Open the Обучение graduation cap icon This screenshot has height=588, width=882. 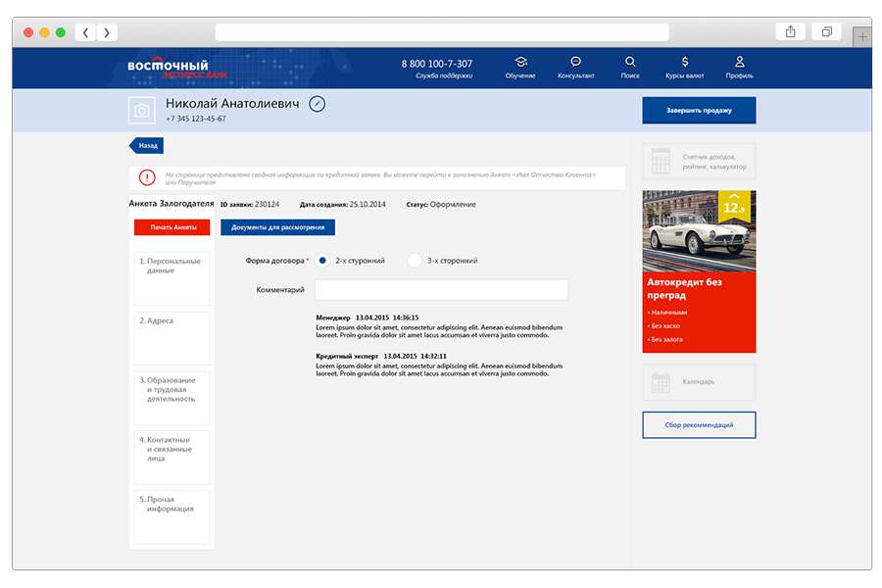click(520, 62)
